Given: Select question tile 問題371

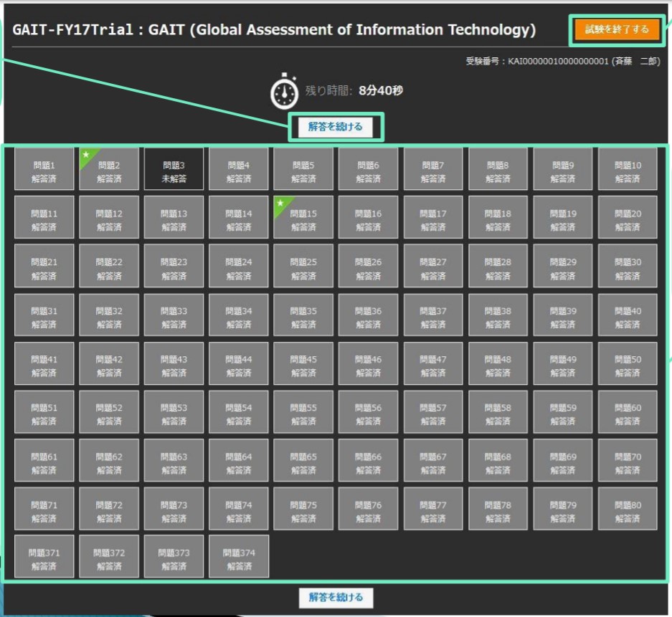Looking at the screenshot, I should pyautogui.click(x=44, y=557).
